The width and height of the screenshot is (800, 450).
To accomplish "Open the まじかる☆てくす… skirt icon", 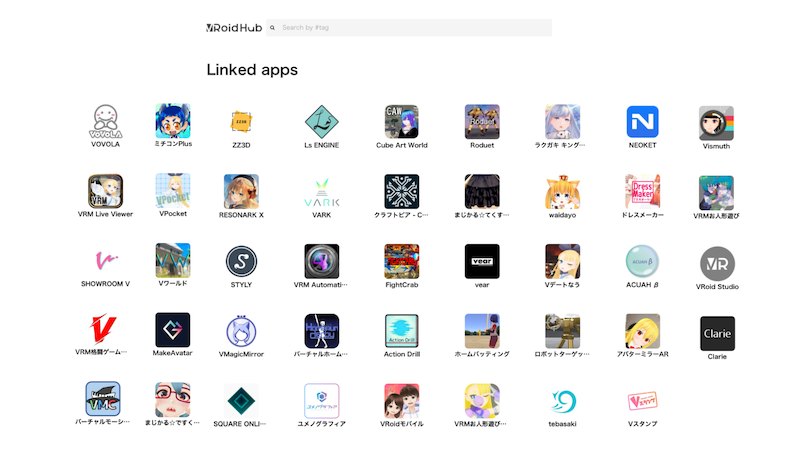I will pyautogui.click(x=482, y=191).
